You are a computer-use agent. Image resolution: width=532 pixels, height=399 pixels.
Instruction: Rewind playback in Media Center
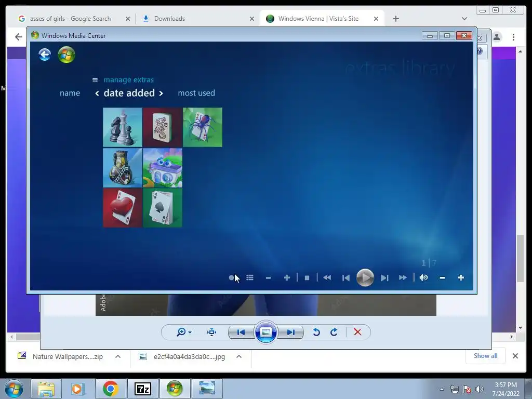pos(327,278)
